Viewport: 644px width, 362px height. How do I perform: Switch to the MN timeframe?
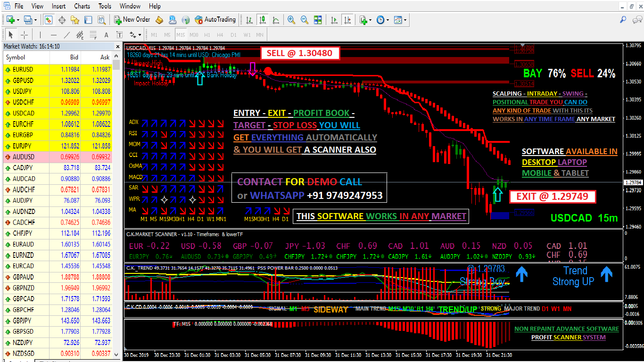tap(260, 35)
